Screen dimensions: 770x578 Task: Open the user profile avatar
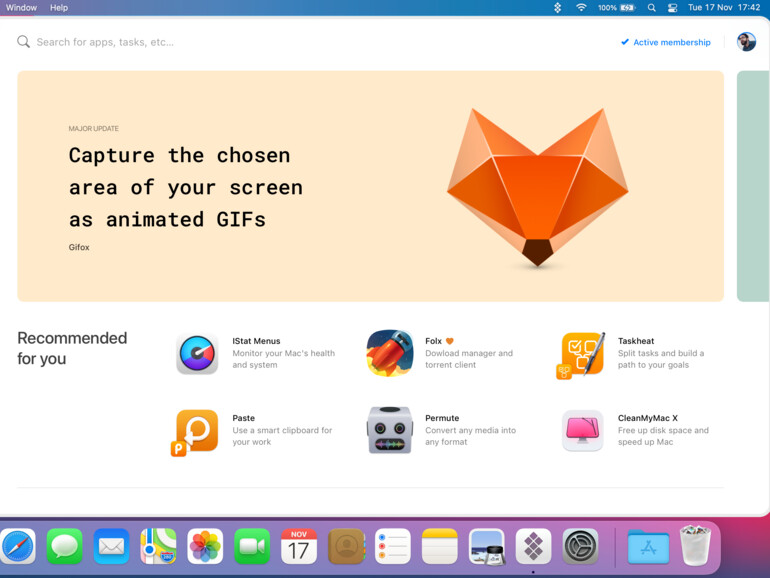click(746, 42)
